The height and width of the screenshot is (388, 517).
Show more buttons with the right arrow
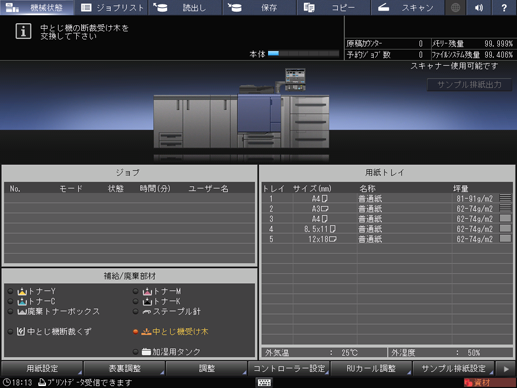(506, 369)
